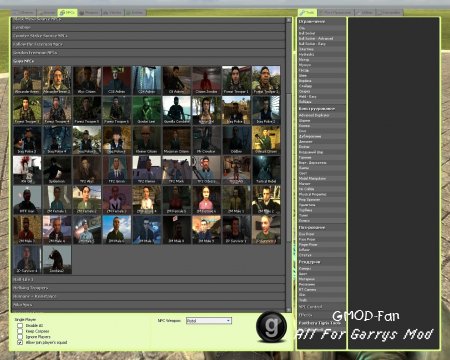Image resolution: width=450 pixels, height=360 pixels.
Task: Choose the Gordon Lee NPC icon
Action: click(x=147, y=110)
